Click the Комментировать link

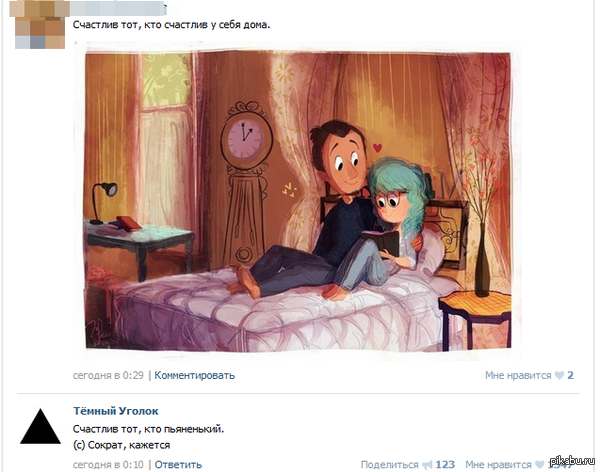[194, 375]
